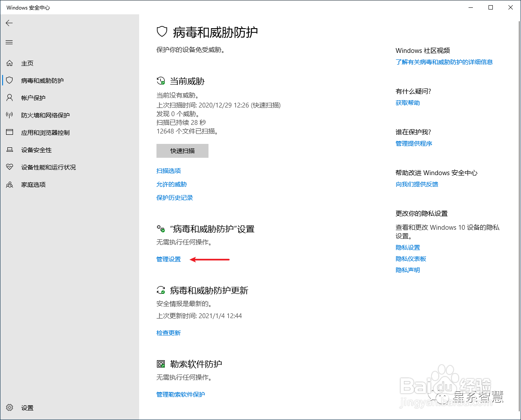The width and height of the screenshot is (521, 420).
Task: Click the 勒索软件防护 heading
Action: pyautogui.click(x=196, y=364)
